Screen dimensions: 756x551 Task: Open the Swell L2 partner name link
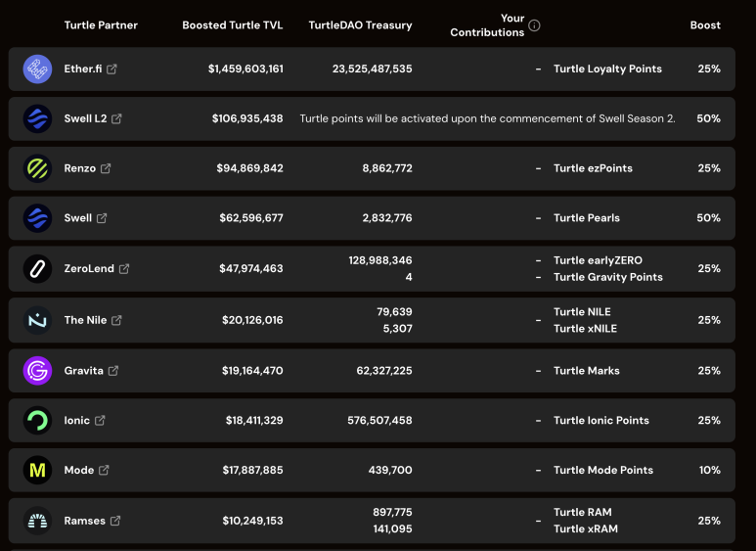85,118
